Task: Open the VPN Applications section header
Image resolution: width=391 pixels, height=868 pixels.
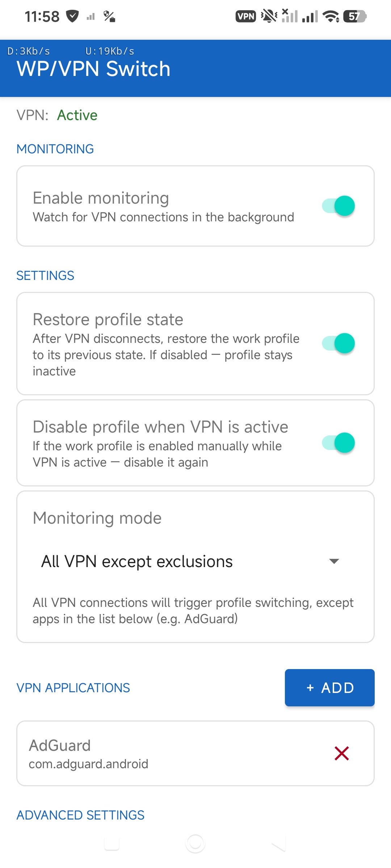Action: coord(73,688)
